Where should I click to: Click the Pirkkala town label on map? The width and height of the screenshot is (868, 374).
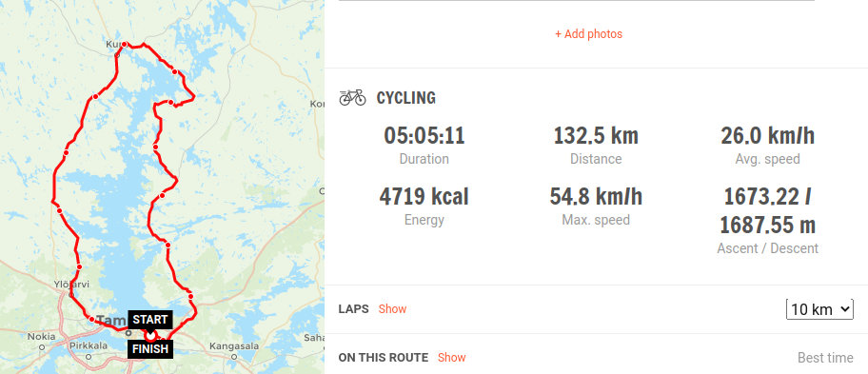click(89, 345)
